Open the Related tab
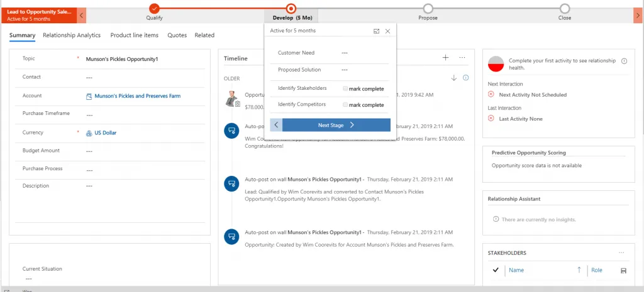644x292 pixels. click(x=204, y=35)
